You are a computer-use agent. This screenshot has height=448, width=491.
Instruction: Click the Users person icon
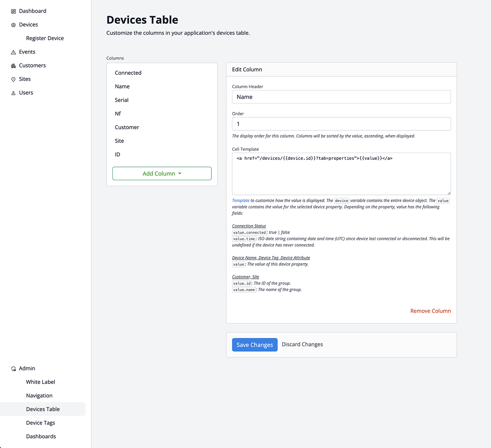[13, 93]
